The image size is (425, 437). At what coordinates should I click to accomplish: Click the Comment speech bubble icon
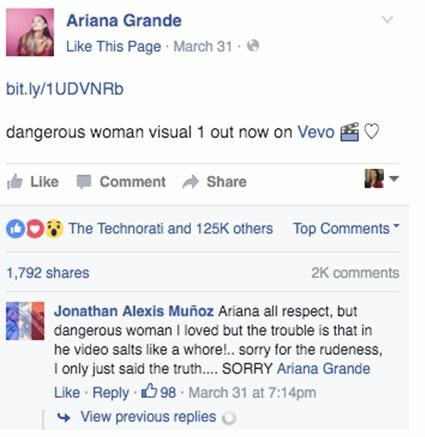click(x=84, y=182)
